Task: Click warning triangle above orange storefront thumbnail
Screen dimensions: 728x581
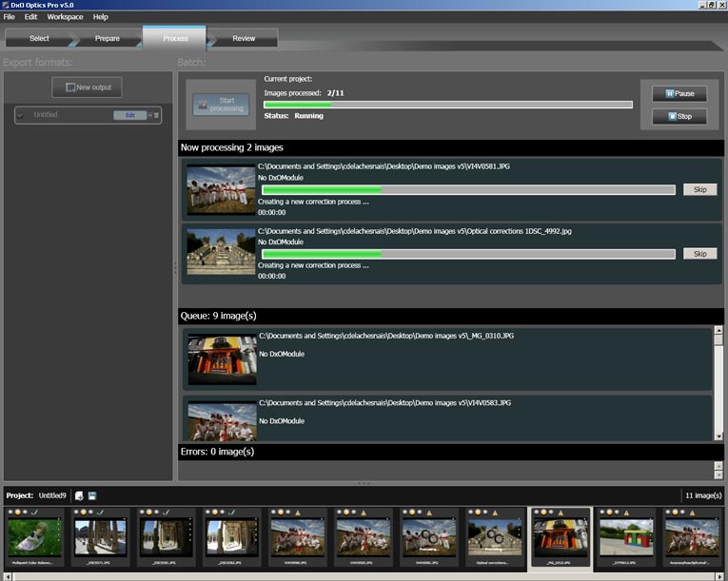Action: (561, 513)
